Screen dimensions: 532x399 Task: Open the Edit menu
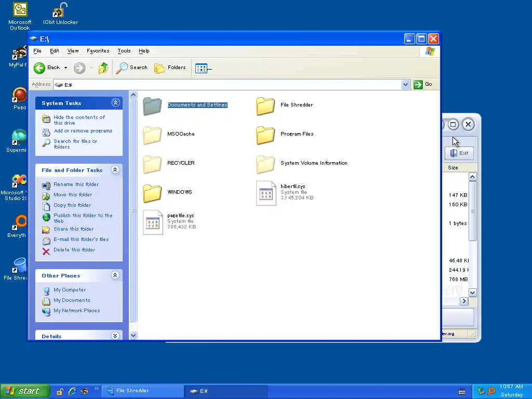(54, 51)
